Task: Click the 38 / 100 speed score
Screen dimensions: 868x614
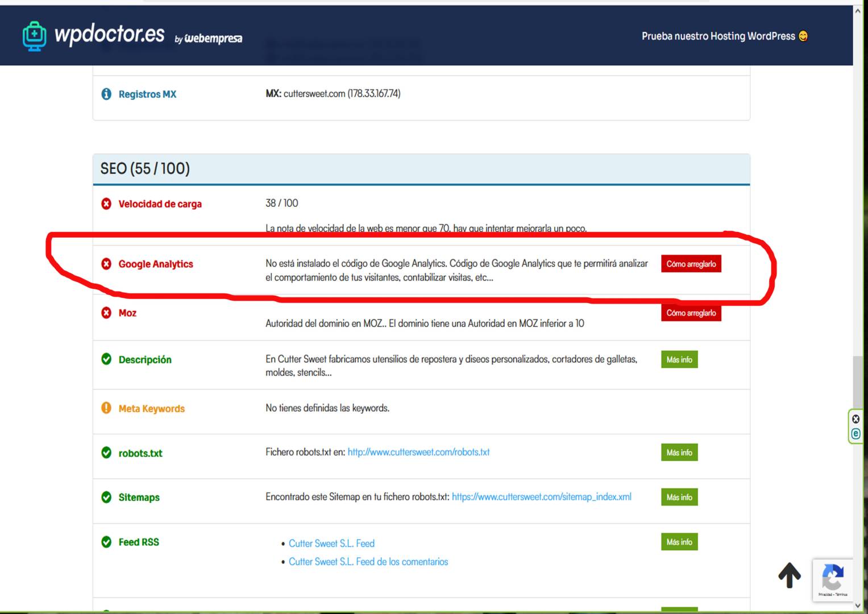Action: tap(282, 203)
